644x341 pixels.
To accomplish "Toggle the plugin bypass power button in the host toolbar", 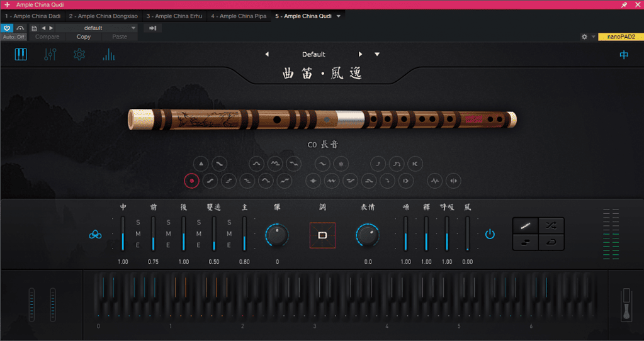I will pos(7,28).
